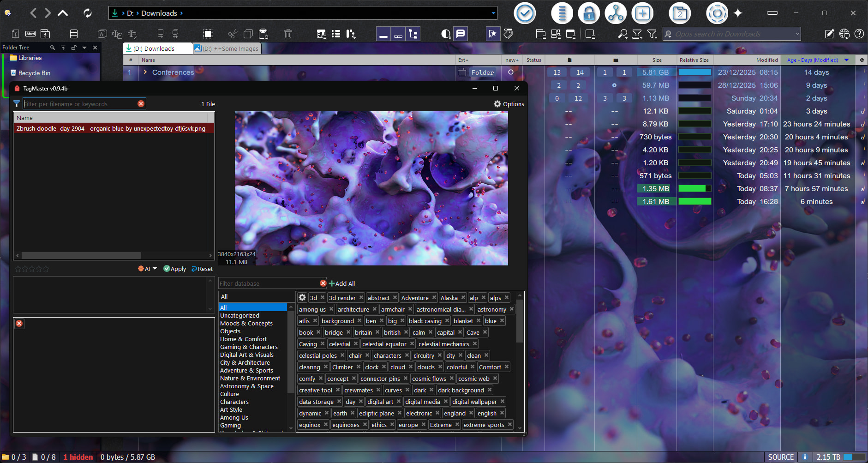The width and height of the screenshot is (868, 463).
Task: Toggle the speech bubble comments button
Action: click(x=461, y=34)
